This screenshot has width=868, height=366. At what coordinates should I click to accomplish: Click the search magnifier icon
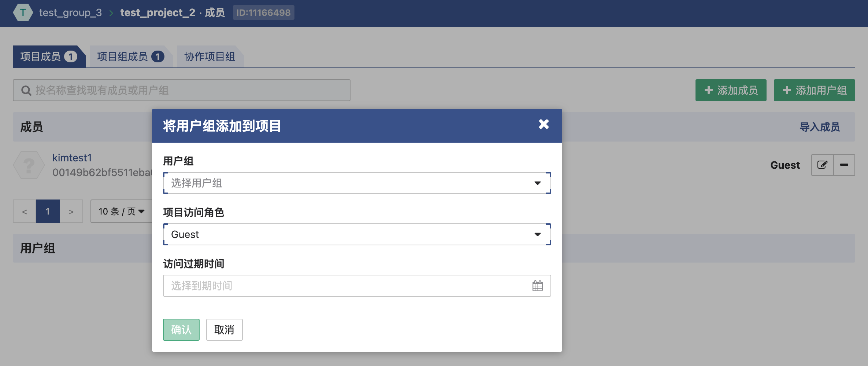pos(26,91)
